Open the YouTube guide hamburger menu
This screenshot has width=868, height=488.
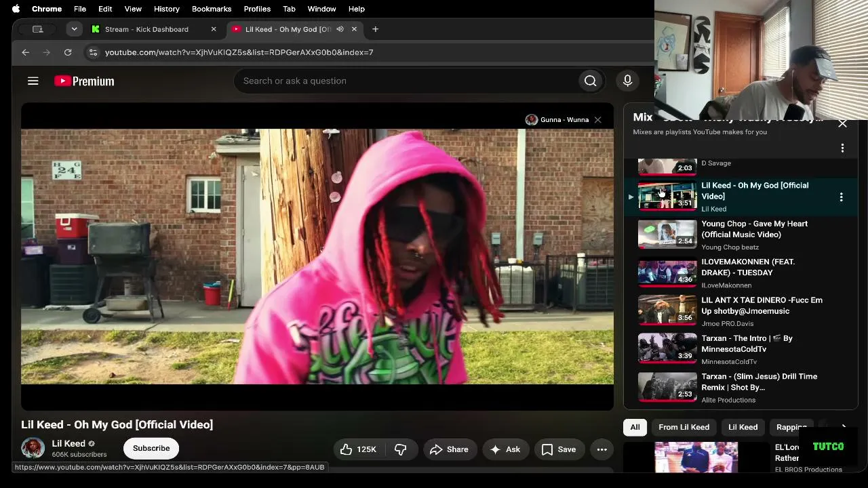[33, 81]
